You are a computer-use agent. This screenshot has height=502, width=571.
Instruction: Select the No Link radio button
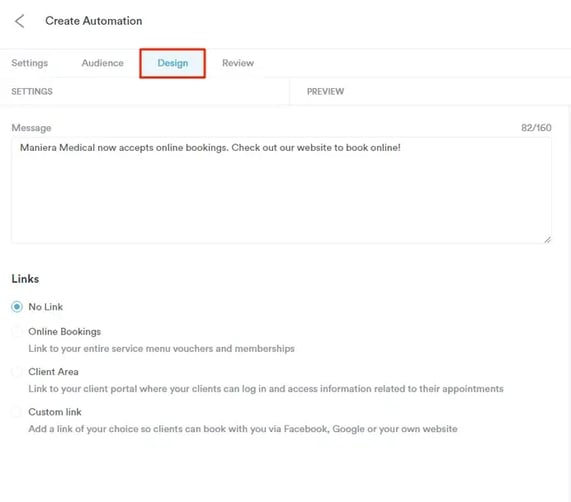click(17, 307)
